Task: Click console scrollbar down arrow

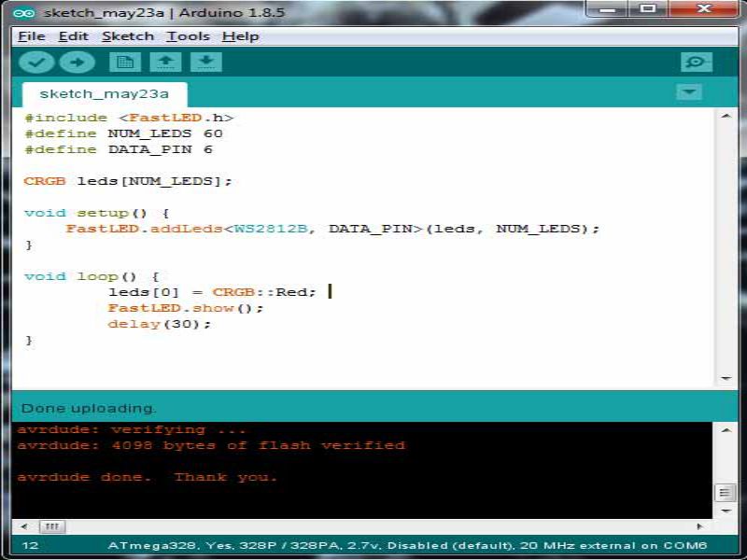Action: tap(726, 511)
